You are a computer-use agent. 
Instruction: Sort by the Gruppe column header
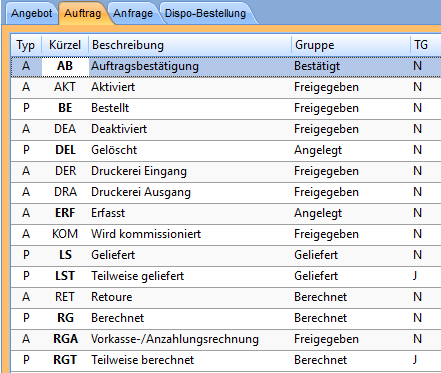(x=351, y=45)
